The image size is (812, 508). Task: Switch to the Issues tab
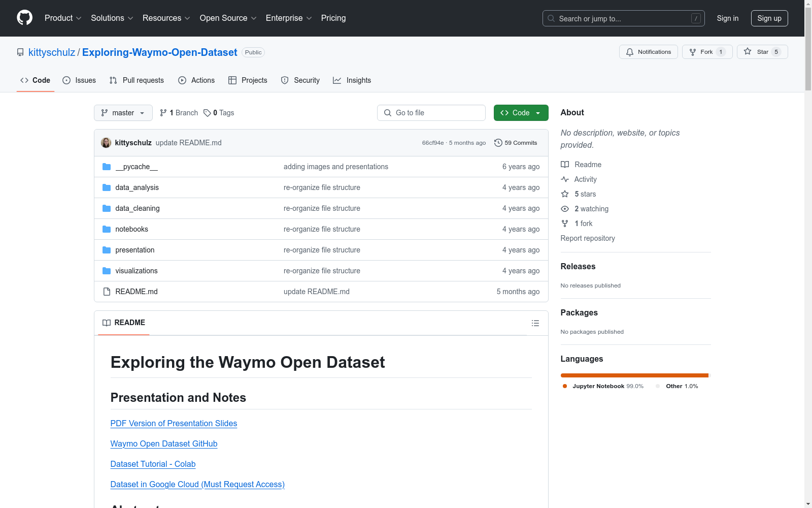point(79,80)
